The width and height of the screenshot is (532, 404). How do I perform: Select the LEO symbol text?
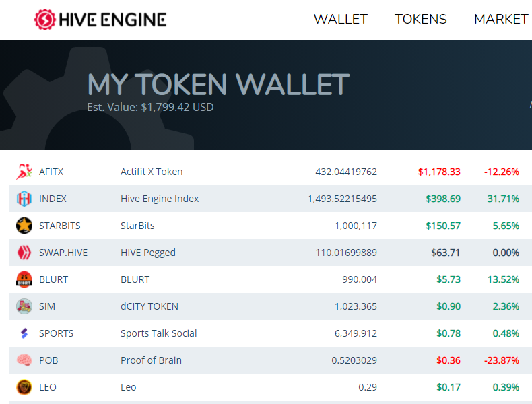[48, 387]
